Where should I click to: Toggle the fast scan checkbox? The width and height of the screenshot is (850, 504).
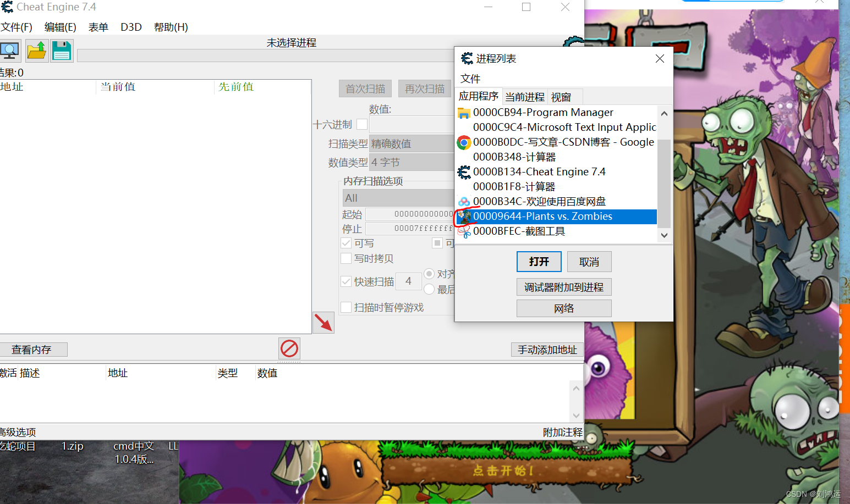coord(346,281)
